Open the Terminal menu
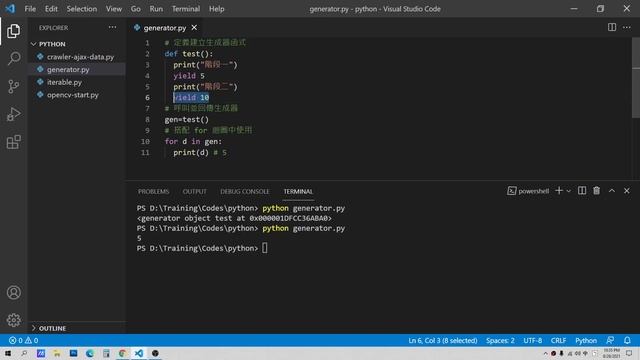The height and width of the screenshot is (360, 640). pyautogui.click(x=186, y=9)
